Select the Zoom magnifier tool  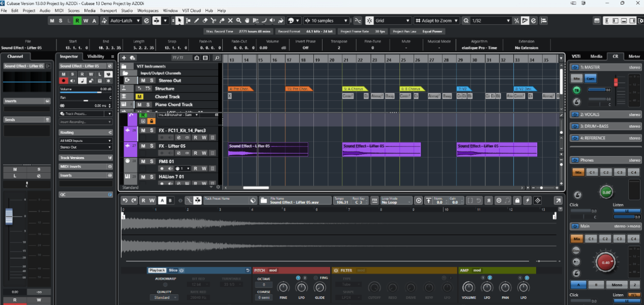pyautogui.click(x=239, y=20)
